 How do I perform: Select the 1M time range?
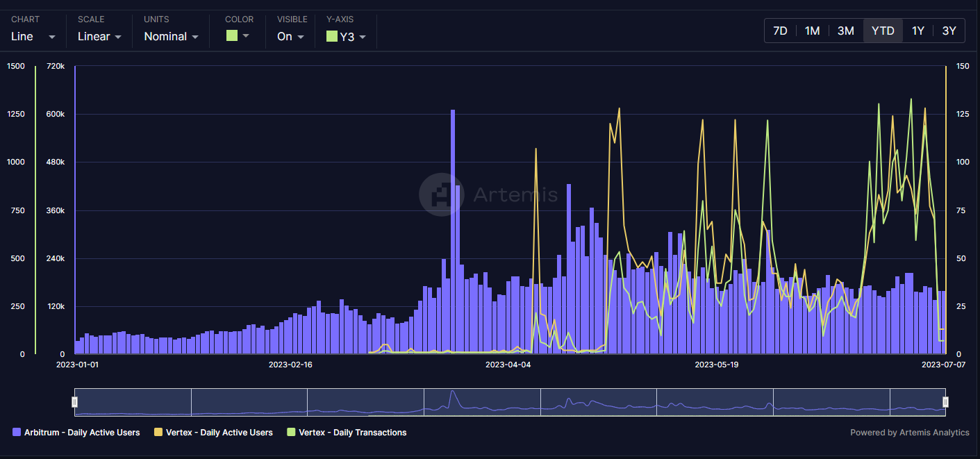coord(812,31)
